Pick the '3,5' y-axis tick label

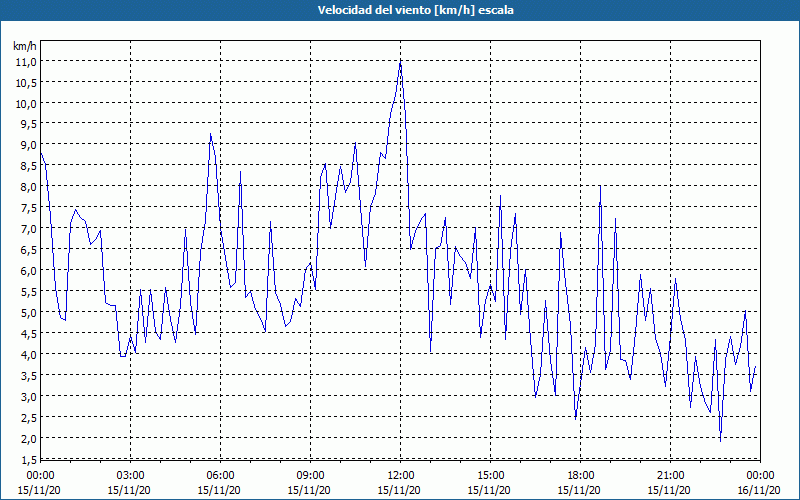point(29,376)
